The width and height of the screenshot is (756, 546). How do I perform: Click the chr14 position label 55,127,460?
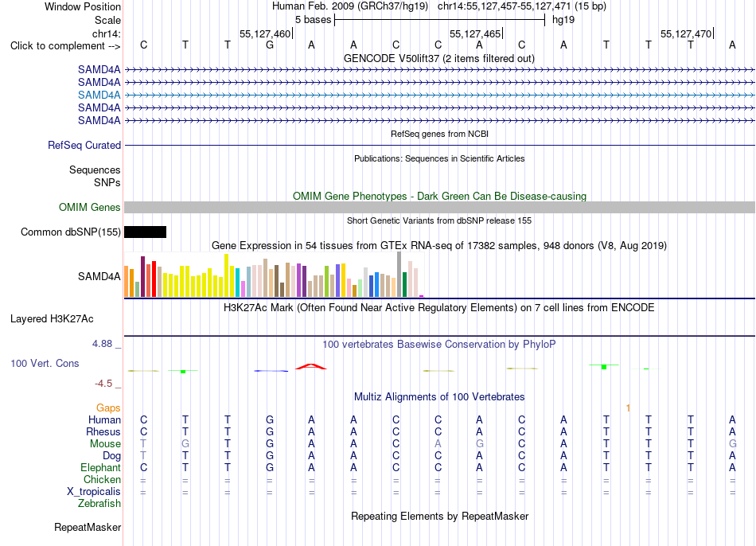pos(265,33)
